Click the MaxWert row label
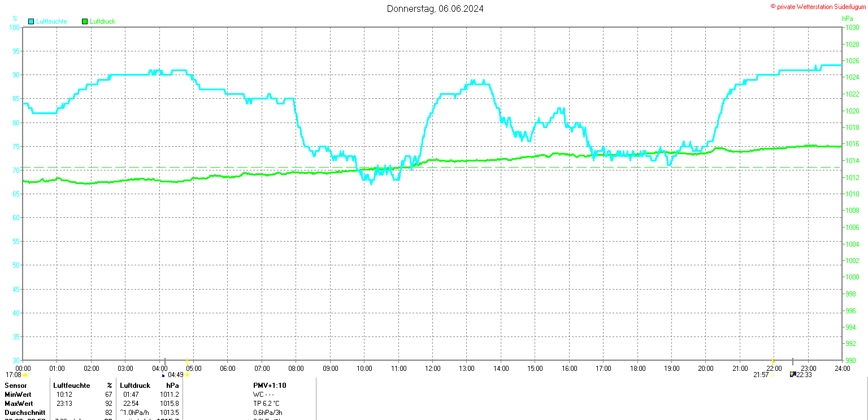The image size is (868, 420). point(19,404)
